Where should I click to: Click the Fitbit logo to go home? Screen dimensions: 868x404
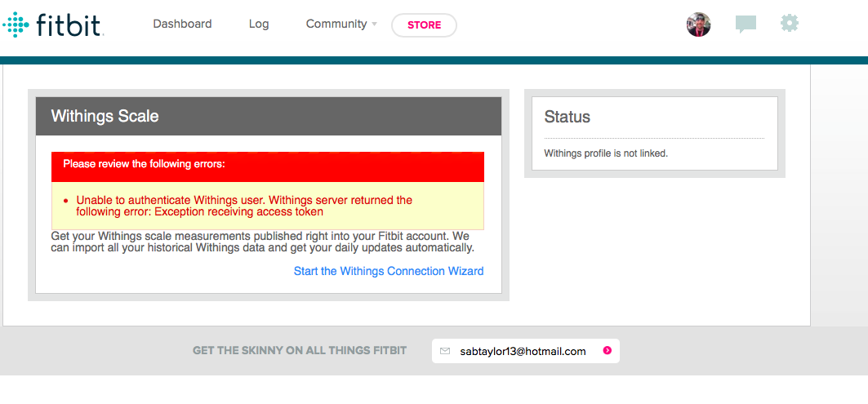click(x=52, y=24)
